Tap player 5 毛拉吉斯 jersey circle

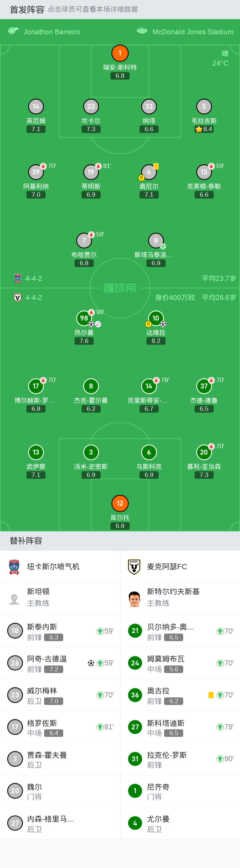pos(204,106)
